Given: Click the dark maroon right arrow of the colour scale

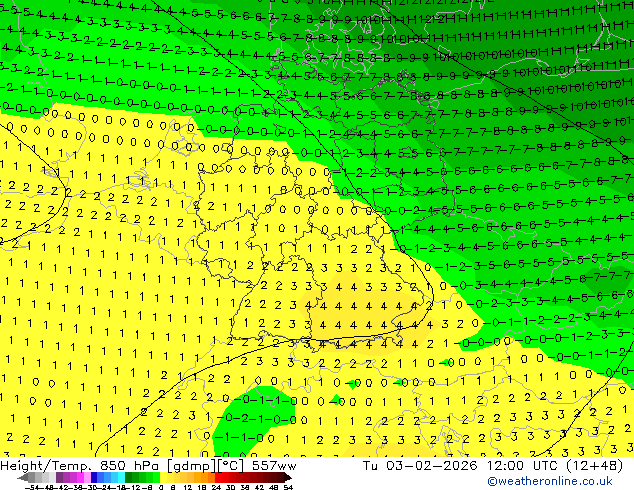Looking at the screenshot, I should click(x=288, y=477).
